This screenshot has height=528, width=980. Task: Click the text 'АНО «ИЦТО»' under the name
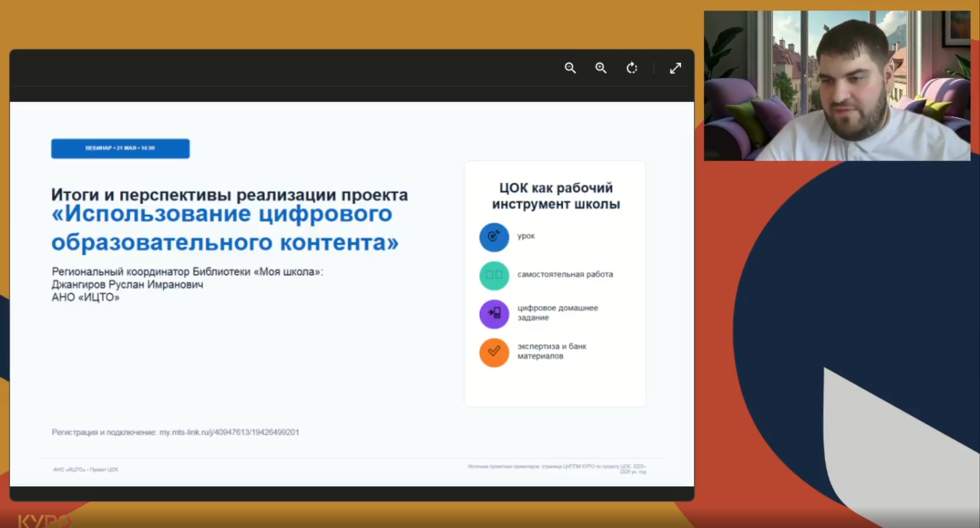(x=85, y=297)
